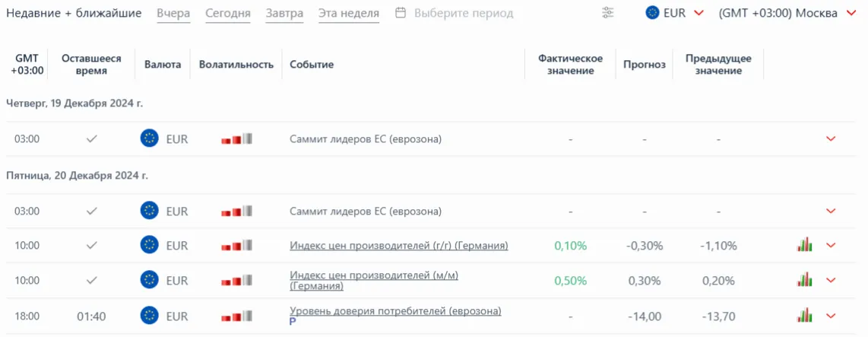
Task: Expand the consumer confidence row details
Action: click(x=831, y=315)
